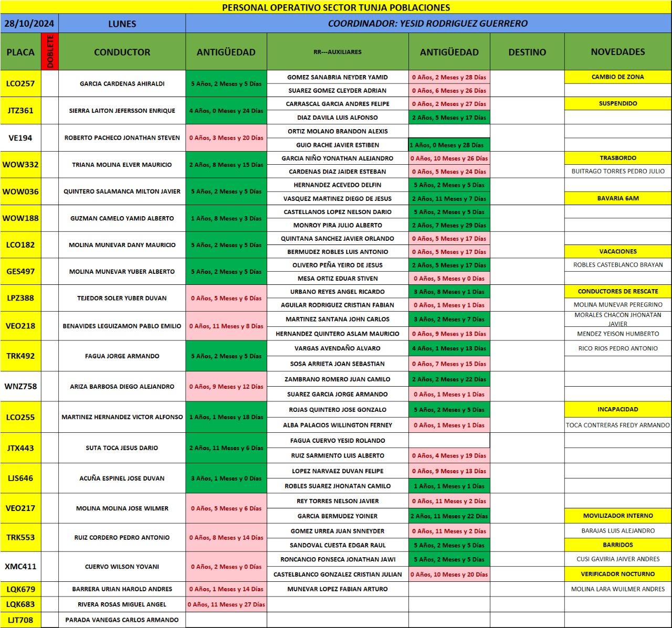
Task: Click the BAVARIA 6AM novedad cell
Action: click(x=618, y=198)
